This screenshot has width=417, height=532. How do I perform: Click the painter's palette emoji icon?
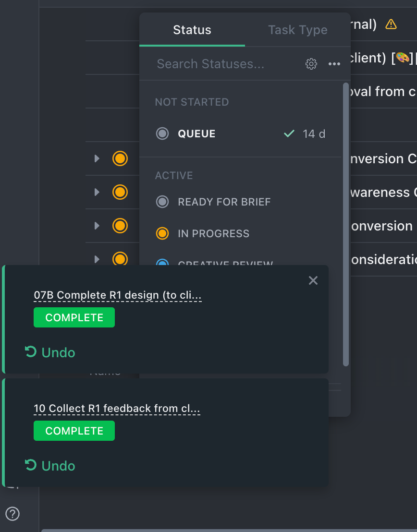[403, 58]
